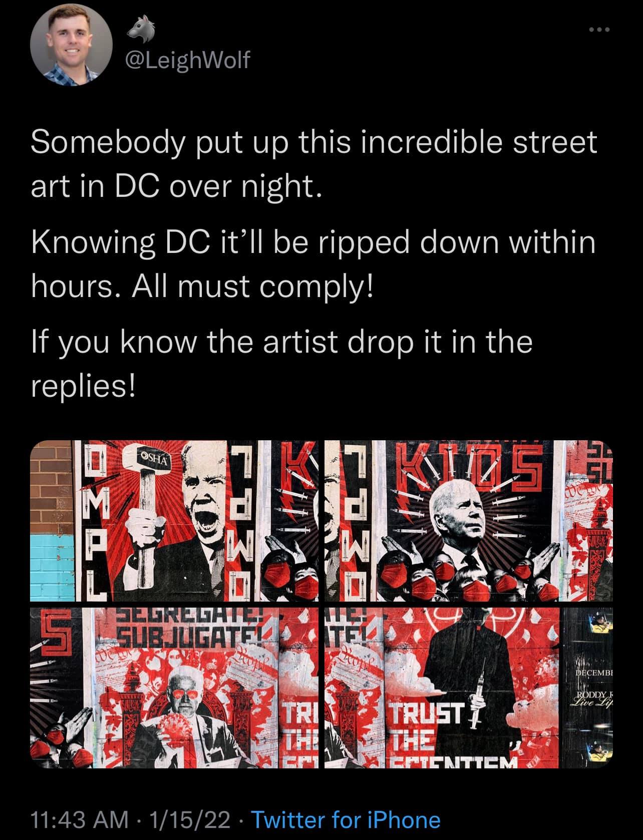This screenshot has width=643, height=840.
Task: Select the 'If you know the artist' paragraph
Action: click(281, 364)
